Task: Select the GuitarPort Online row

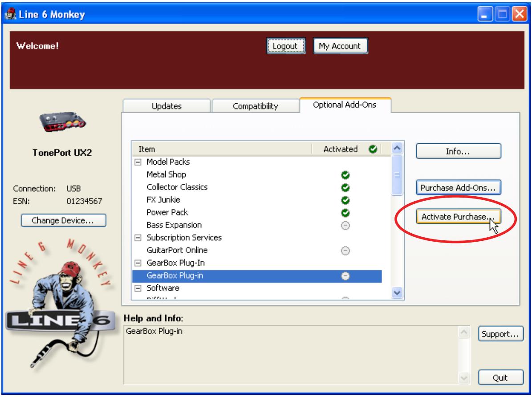Action: 257,251
